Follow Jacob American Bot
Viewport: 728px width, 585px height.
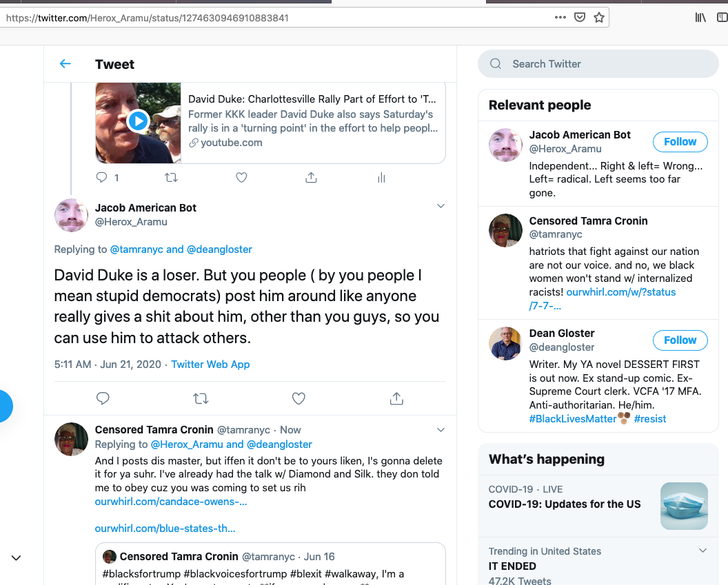(680, 142)
